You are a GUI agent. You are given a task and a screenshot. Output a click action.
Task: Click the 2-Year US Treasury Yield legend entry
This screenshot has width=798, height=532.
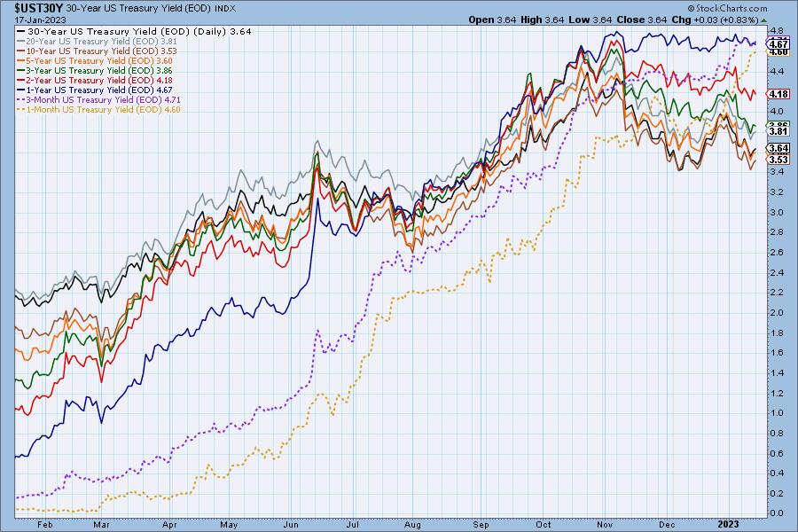click(95, 80)
